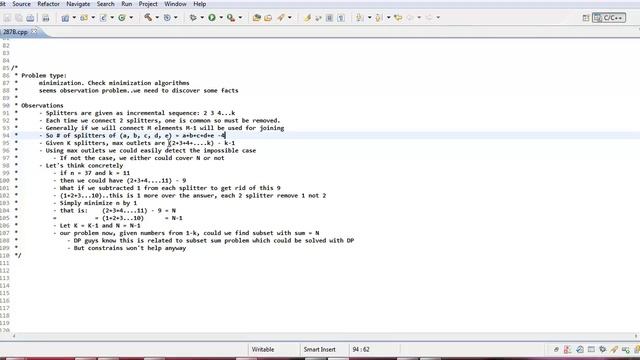Image resolution: width=640 pixels, height=360 pixels.
Task: Open the New C++ Class dropdown arrow
Action: click(x=131, y=18)
